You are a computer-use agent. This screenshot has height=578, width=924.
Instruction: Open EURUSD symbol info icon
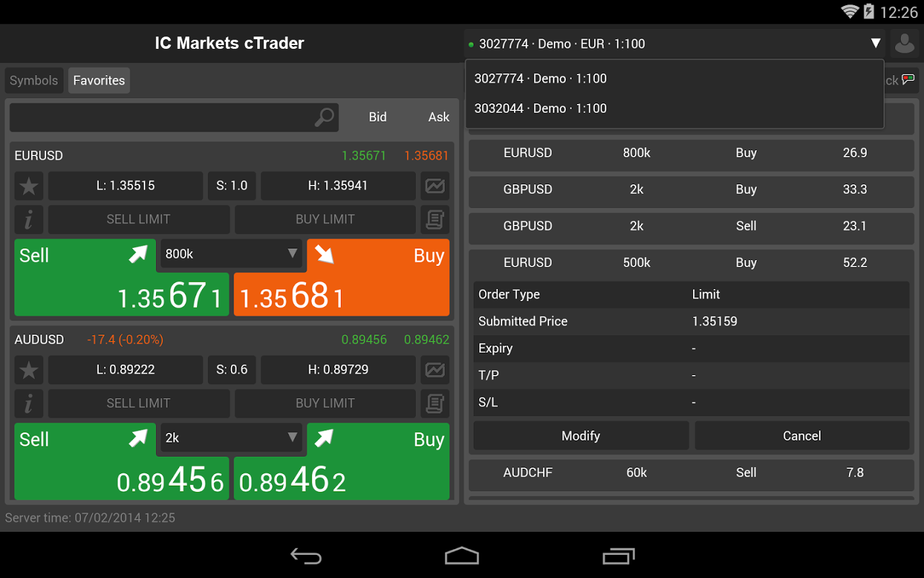pyautogui.click(x=29, y=220)
